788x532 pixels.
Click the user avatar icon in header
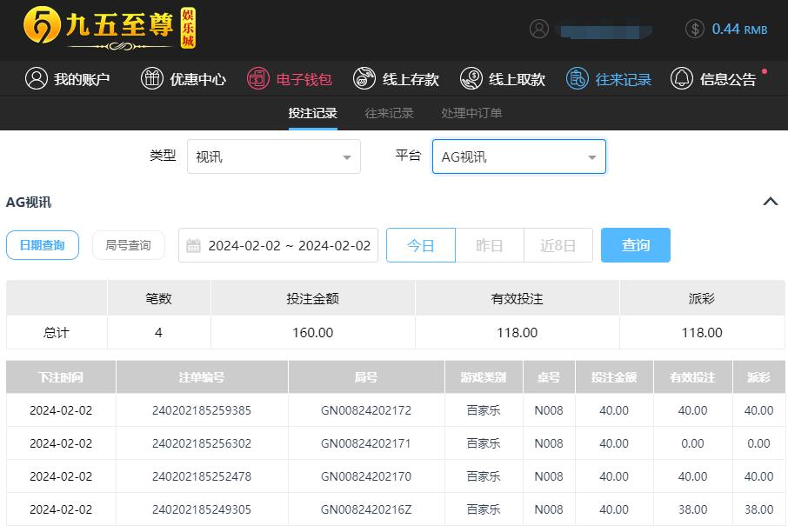pyautogui.click(x=538, y=30)
